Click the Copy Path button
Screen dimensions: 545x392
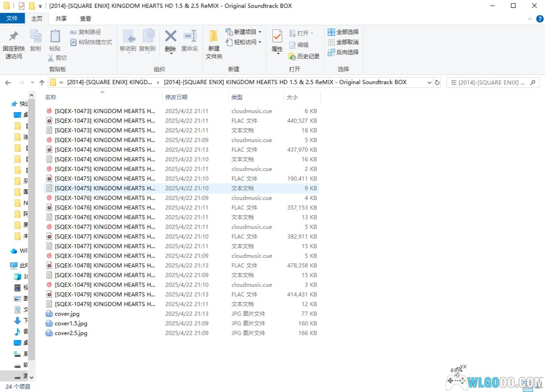pos(86,32)
